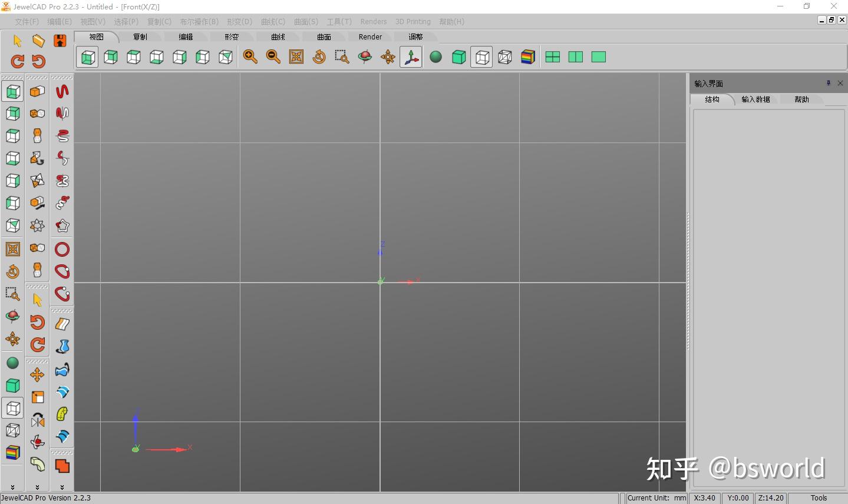Open the 帮助 tab in input panel
Viewport: 848px width, 504px height.
[x=801, y=99]
